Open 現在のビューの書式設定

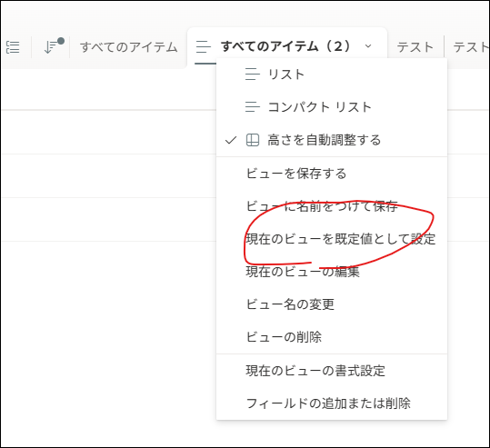[332, 371]
